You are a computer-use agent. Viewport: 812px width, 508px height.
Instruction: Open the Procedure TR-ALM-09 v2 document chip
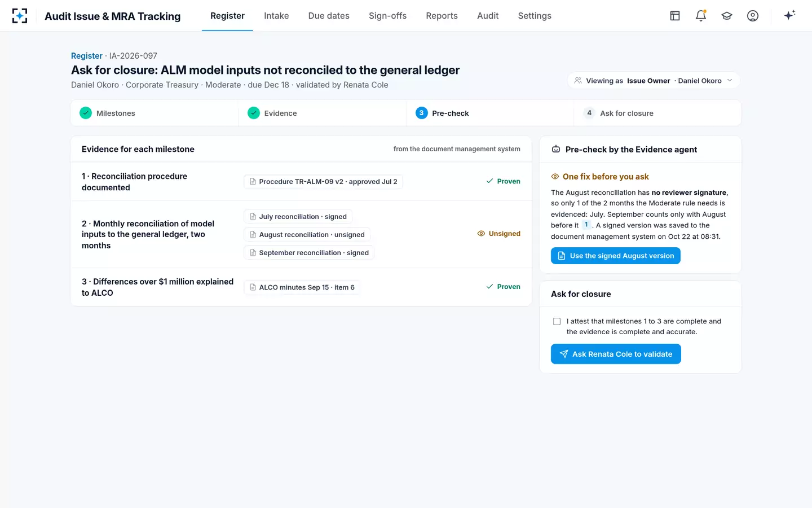tap(323, 182)
